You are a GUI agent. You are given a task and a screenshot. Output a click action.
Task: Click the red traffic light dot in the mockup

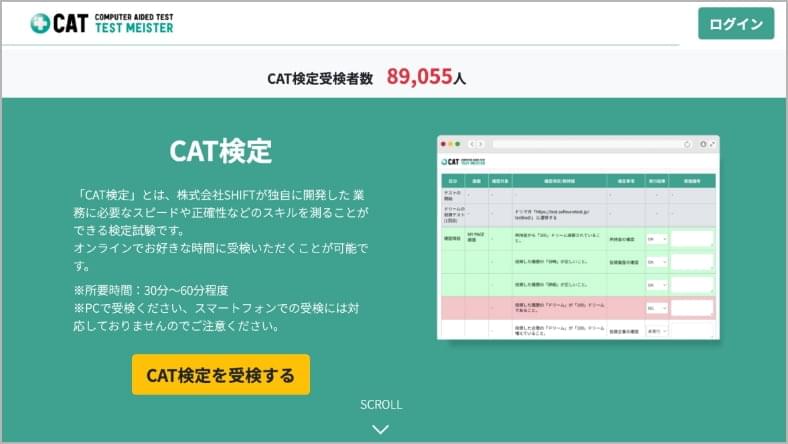(445, 144)
